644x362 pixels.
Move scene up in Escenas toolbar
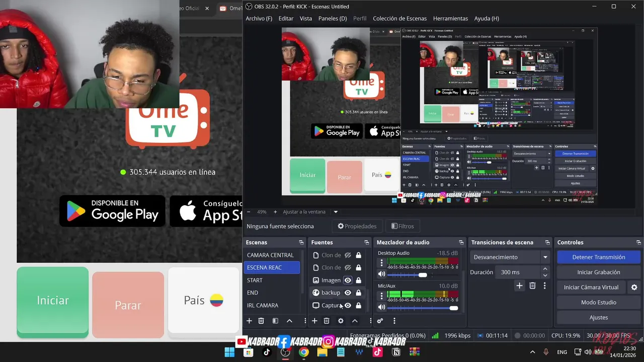click(x=289, y=321)
